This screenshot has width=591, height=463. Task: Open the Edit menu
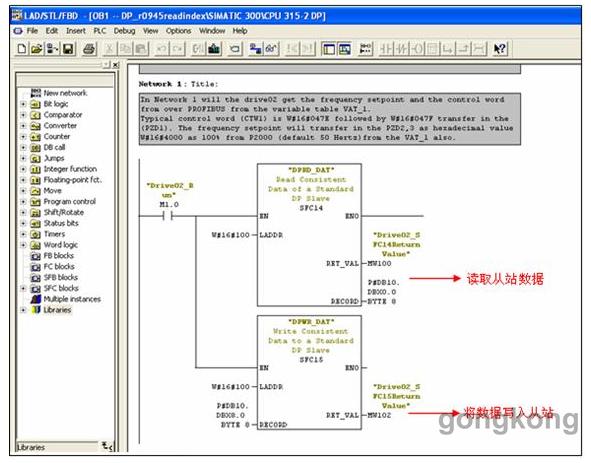(x=52, y=31)
